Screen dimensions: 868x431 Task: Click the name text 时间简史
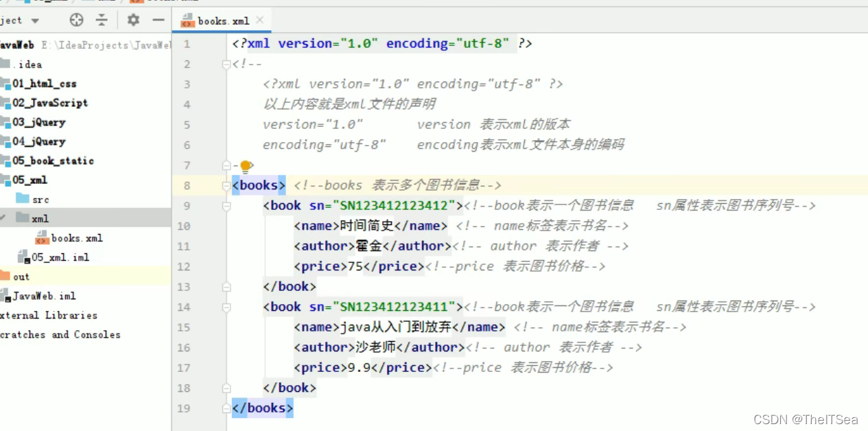point(367,226)
